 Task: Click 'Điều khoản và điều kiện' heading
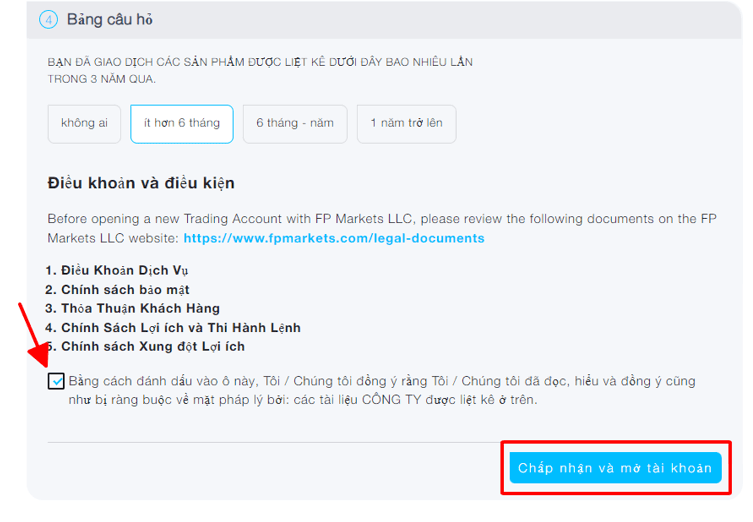pos(141,183)
